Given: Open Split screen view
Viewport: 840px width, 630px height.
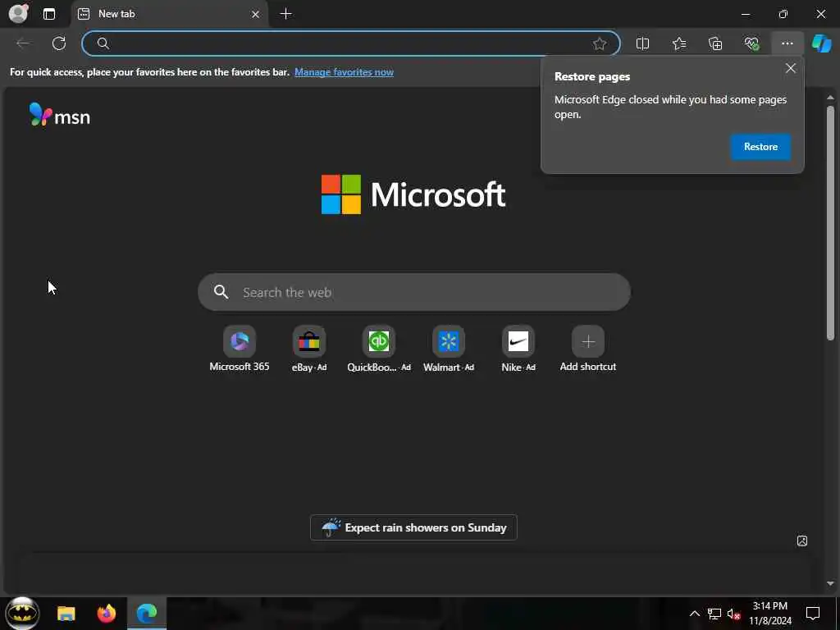Looking at the screenshot, I should 643,43.
